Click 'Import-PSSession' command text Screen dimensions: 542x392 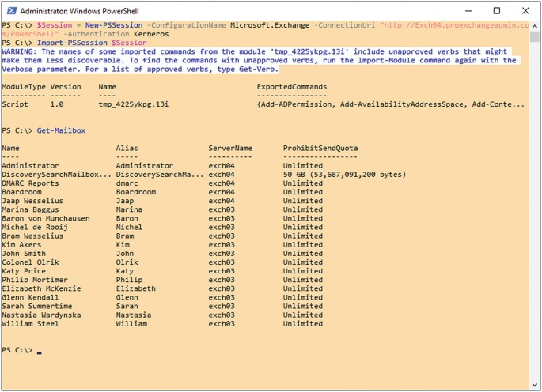coord(72,43)
